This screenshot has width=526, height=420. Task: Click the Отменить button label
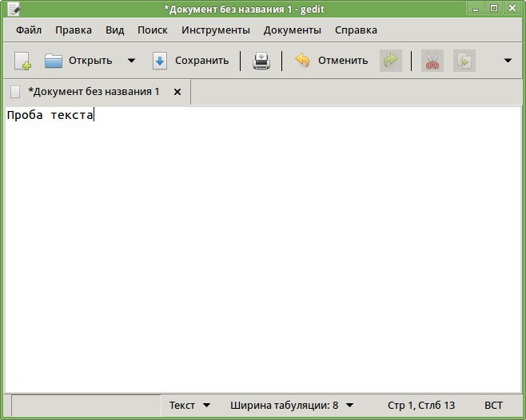(x=343, y=61)
